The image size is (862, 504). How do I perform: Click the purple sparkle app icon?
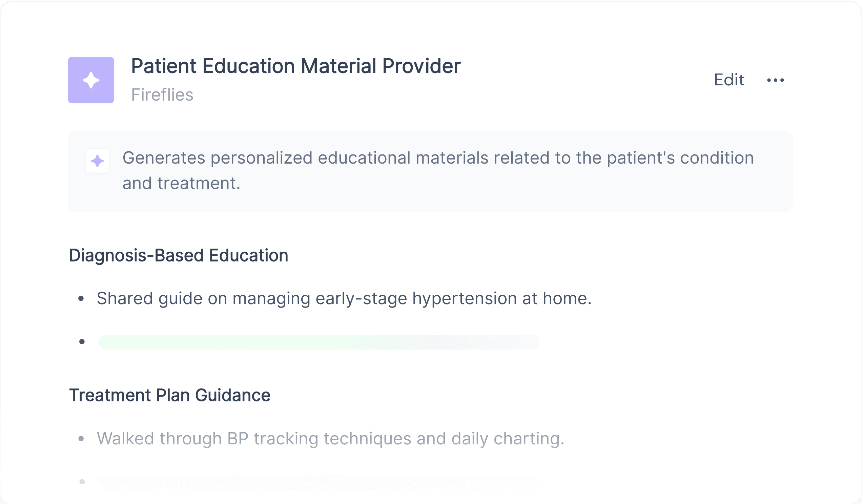tap(91, 80)
